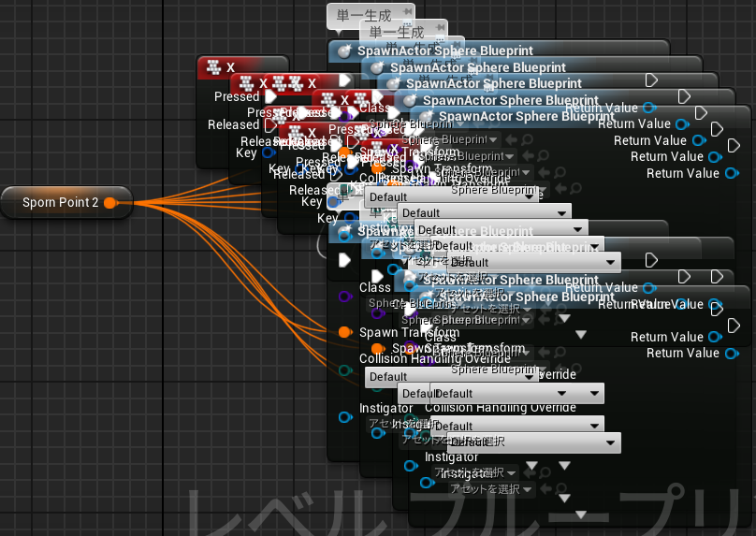
Task: Open the bottommost Default collision dropdown
Action: [533, 442]
